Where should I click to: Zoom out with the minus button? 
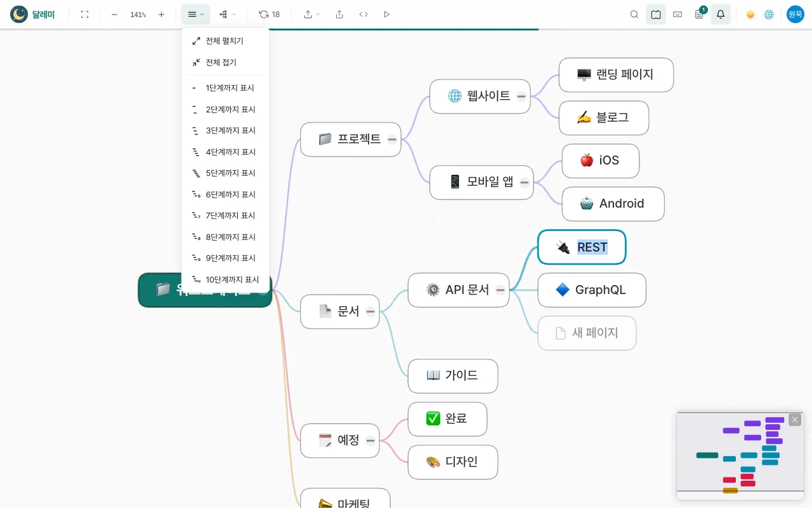tap(114, 14)
